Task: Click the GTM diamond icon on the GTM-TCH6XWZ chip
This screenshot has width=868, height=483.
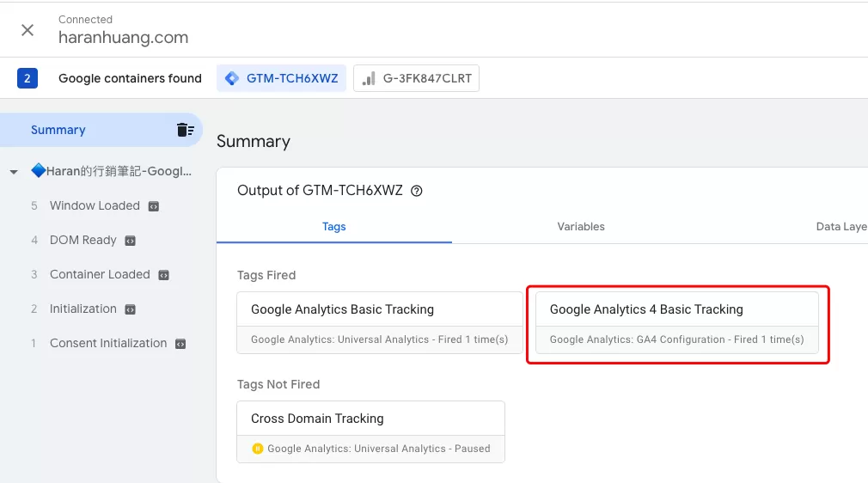Action: coord(232,78)
